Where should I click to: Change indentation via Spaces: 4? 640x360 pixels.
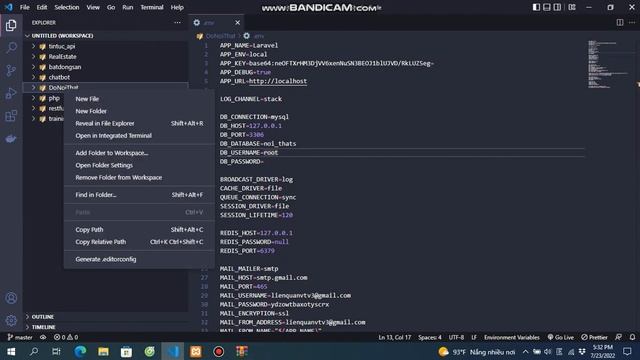point(429,337)
